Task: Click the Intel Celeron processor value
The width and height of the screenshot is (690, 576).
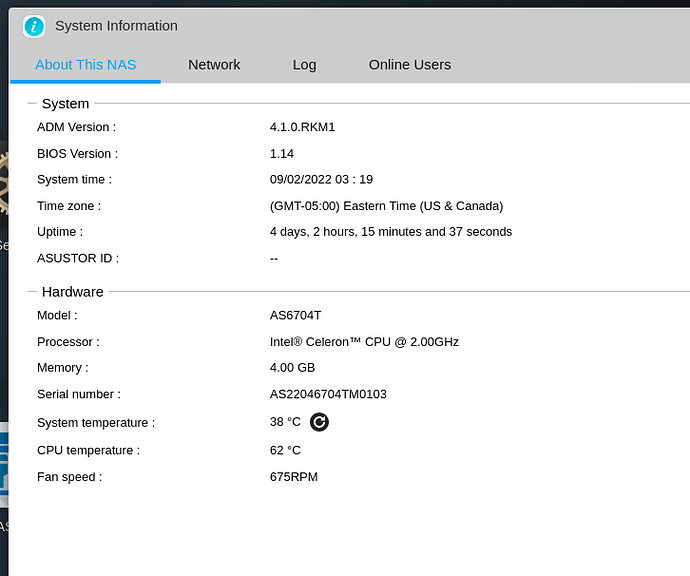Action: (364, 342)
